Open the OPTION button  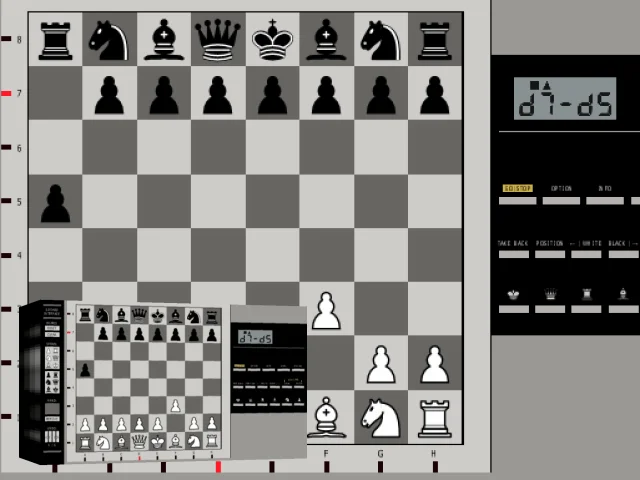point(561,200)
